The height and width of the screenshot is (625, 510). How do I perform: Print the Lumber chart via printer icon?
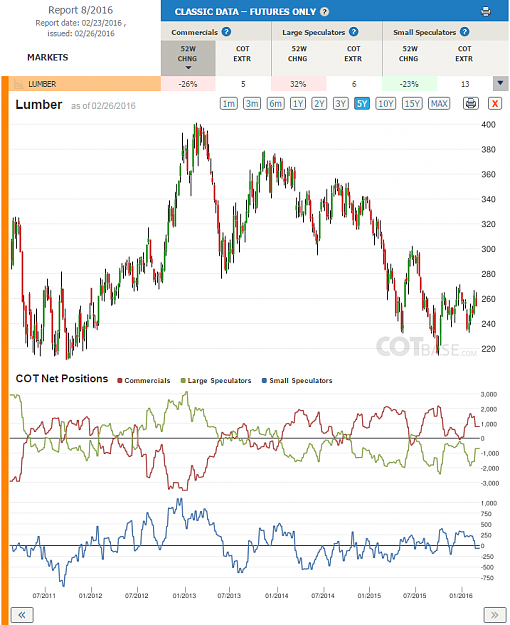coord(471,104)
